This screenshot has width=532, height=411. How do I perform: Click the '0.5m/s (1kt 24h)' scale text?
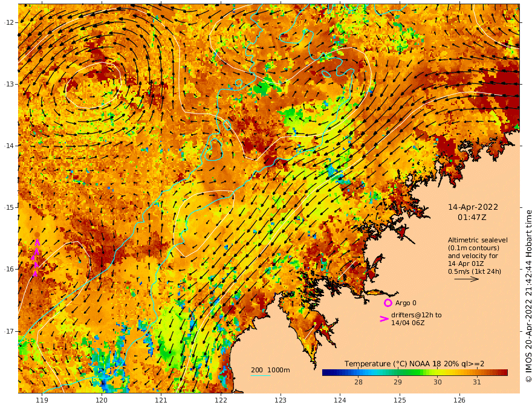tap(475, 271)
